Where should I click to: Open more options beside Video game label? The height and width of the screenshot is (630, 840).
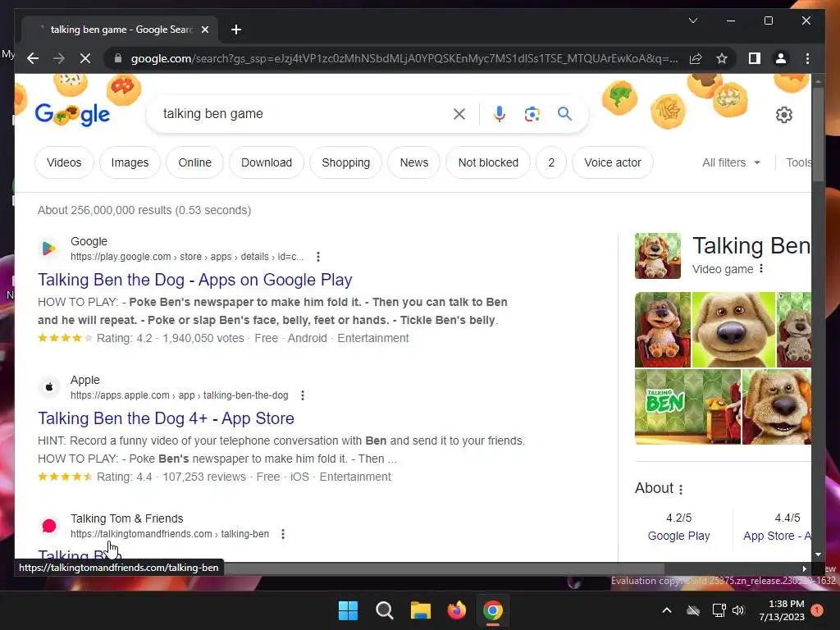761,269
